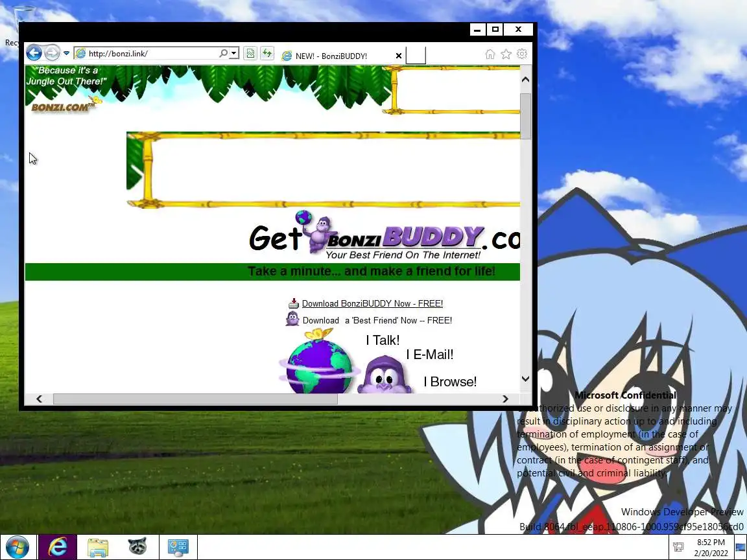Click the Show desktop button
Viewport: 747px width, 560px height.
click(x=741, y=547)
